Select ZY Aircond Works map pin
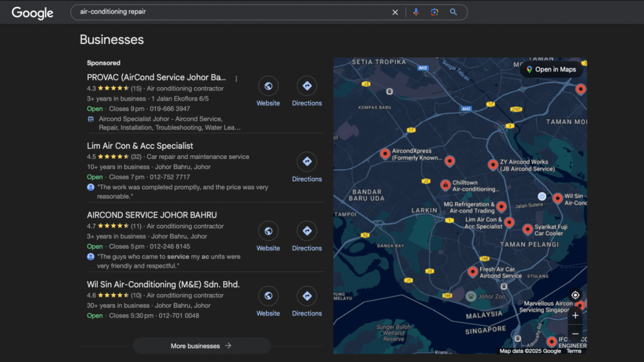 pos(493,165)
